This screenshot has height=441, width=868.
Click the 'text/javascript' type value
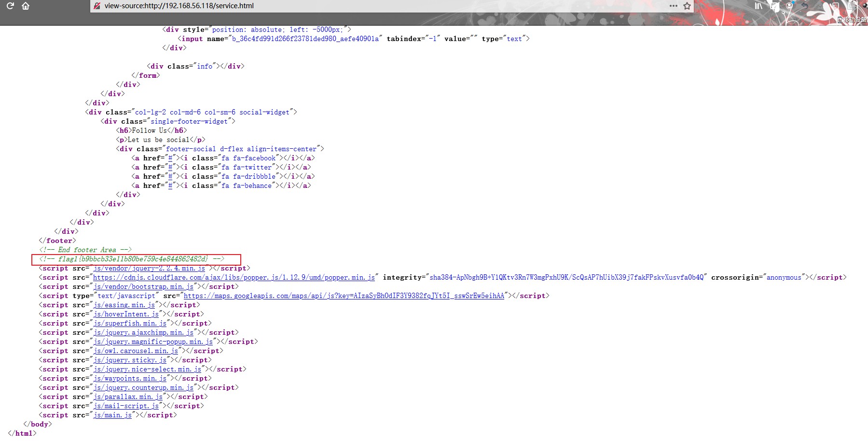click(126, 296)
